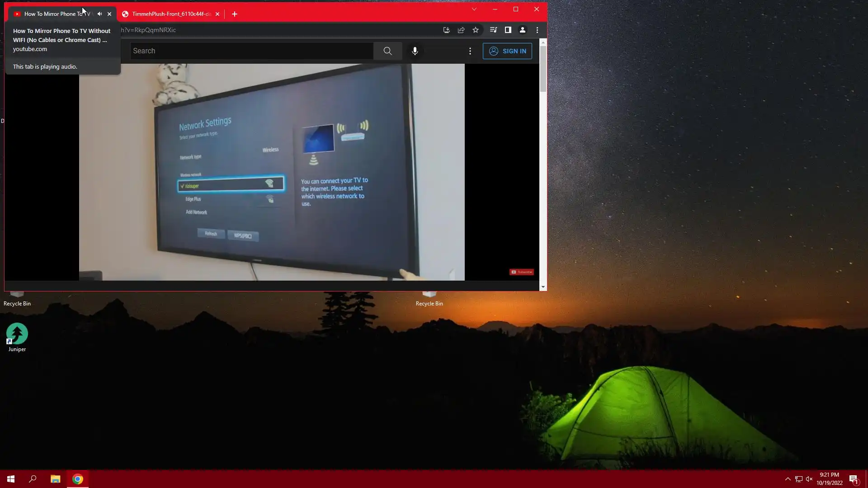The width and height of the screenshot is (868, 488).
Task: Click the share this page icon
Action: coord(461,30)
